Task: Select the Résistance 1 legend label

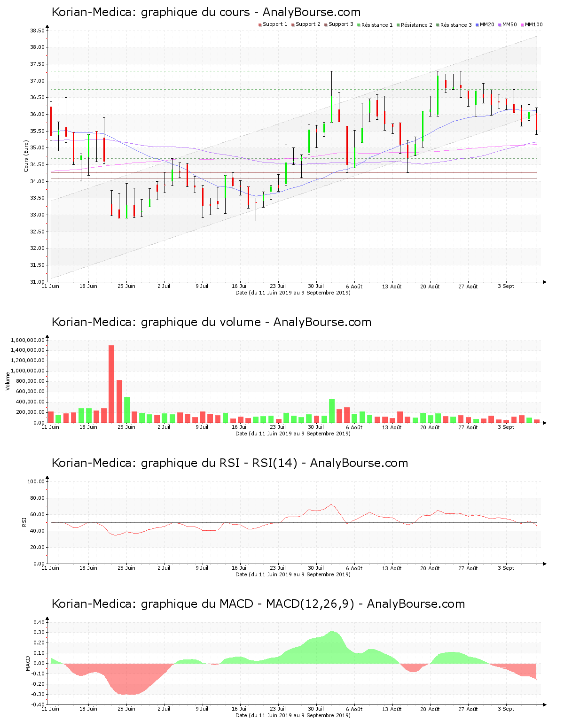Action: point(377,25)
